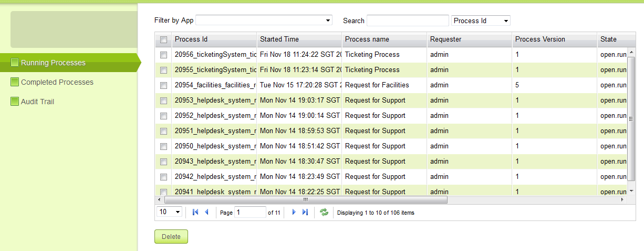Focus the Search text box
The height and width of the screenshot is (251, 644).
408,21
